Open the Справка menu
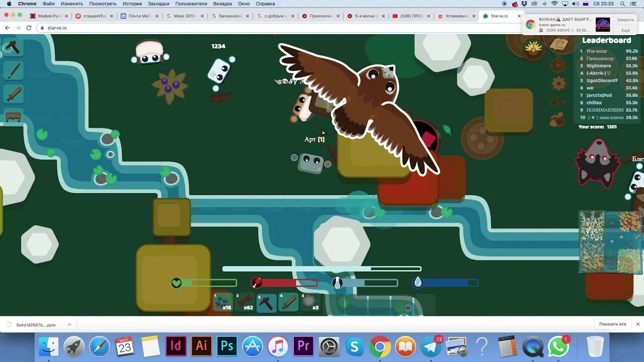 (x=265, y=4)
